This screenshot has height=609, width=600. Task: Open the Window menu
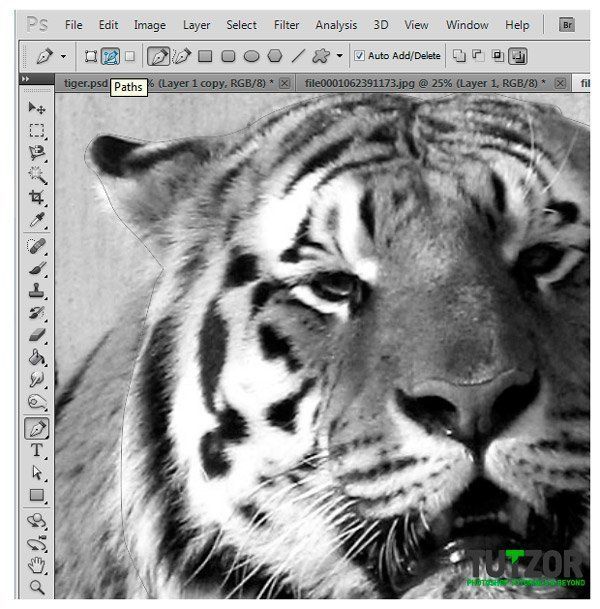pos(467,25)
